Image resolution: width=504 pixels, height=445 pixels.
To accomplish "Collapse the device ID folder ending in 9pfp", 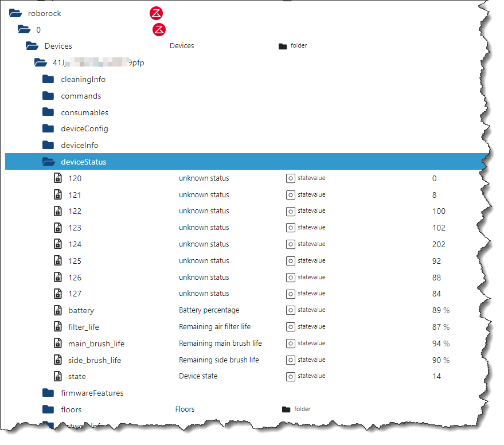I will coord(41,63).
